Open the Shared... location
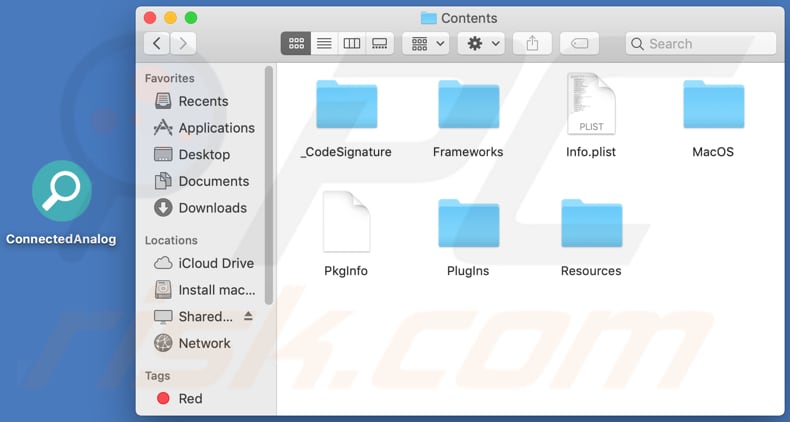This screenshot has width=790, height=422. pos(206,317)
